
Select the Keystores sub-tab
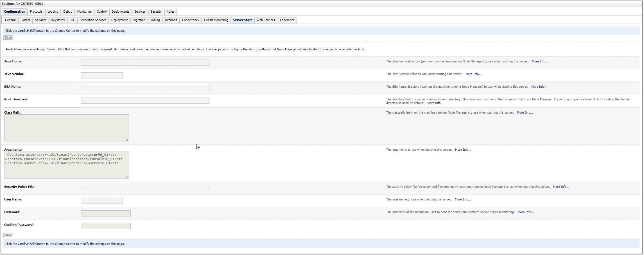(x=58, y=20)
